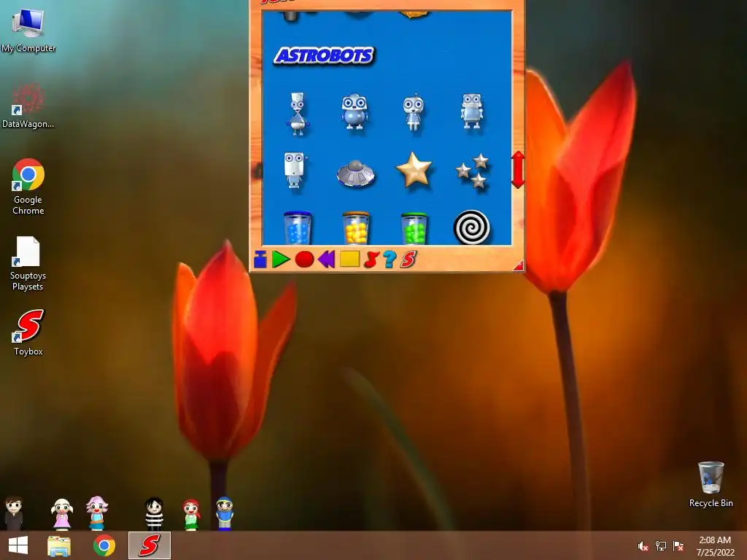Click the Souptoys taskbar button
747x560 pixels.
(150, 545)
